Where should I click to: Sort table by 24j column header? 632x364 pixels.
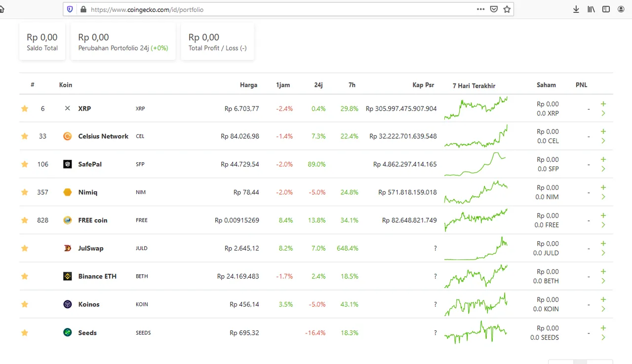pyautogui.click(x=318, y=85)
